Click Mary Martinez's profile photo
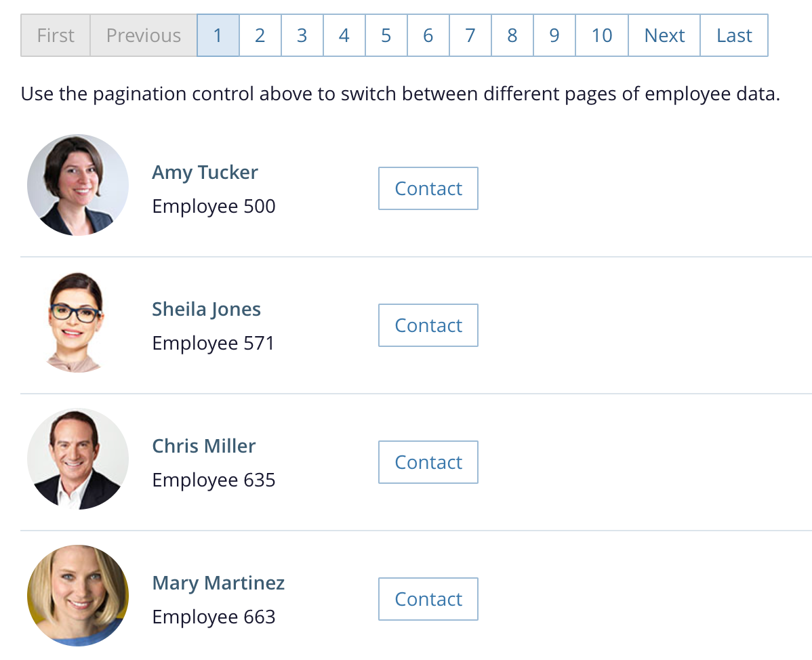Viewport: 812px width, 660px height. point(78,596)
